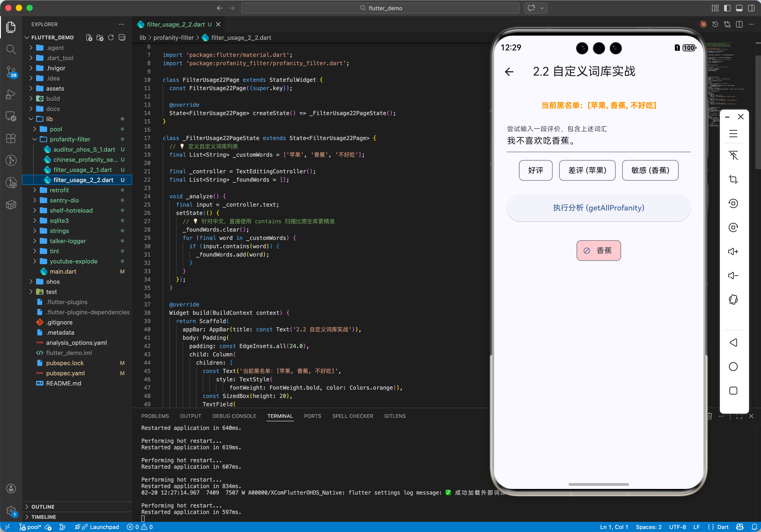761x532 pixels.
Task: Toggle the bottom panel layout icon
Action: pos(739,8)
